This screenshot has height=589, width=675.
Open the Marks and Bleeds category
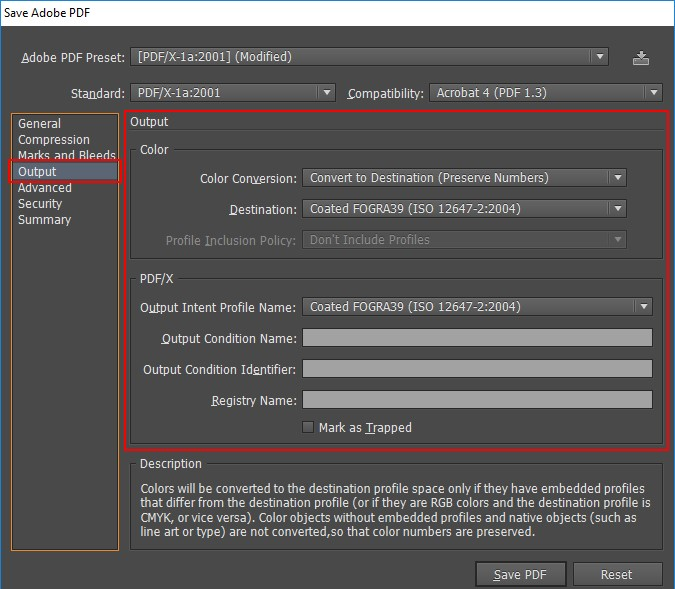66,156
